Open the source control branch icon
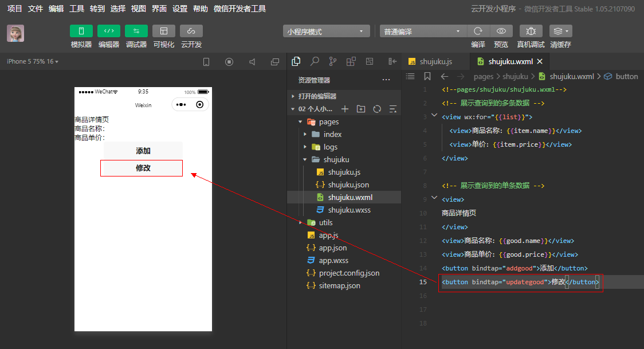Image resolution: width=644 pixels, height=349 pixels. (333, 61)
